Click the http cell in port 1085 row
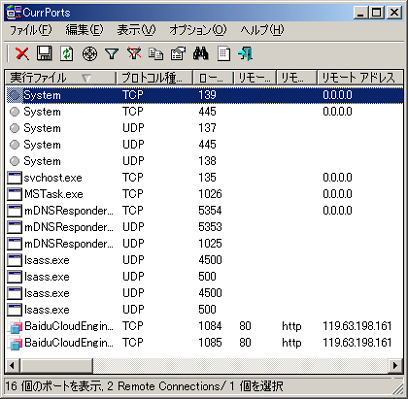This screenshot has width=408, height=399. point(292,343)
